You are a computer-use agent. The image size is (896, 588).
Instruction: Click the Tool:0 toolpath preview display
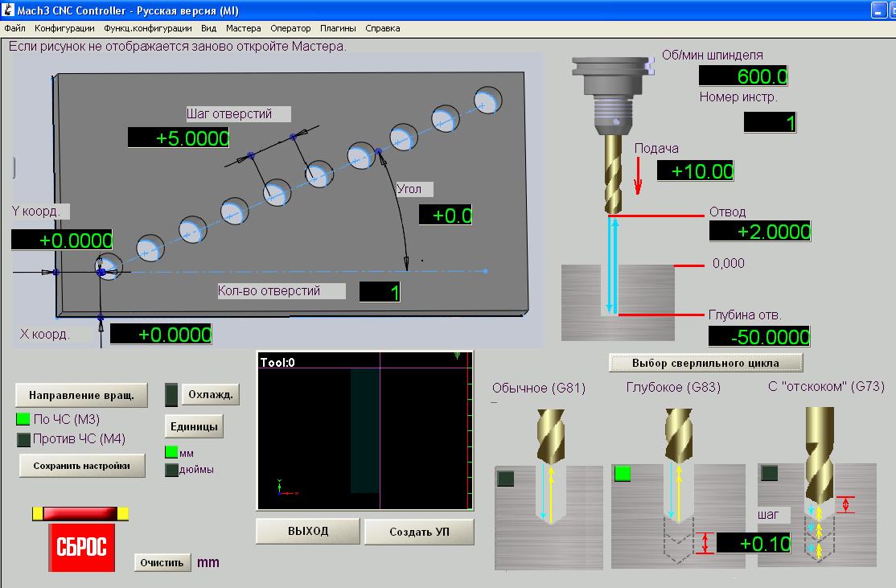point(365,431)
